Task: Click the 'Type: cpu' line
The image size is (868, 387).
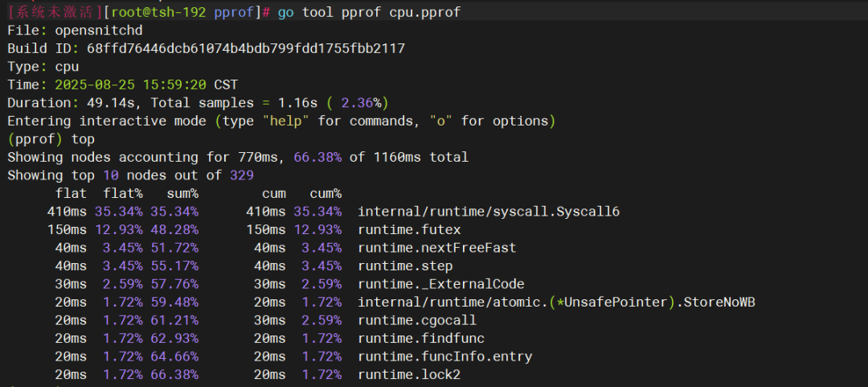Action: click(x=43, y=67)
